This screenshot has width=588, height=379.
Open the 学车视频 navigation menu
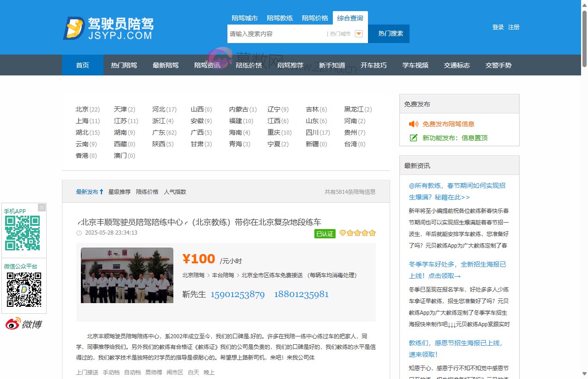pos(415,65)
